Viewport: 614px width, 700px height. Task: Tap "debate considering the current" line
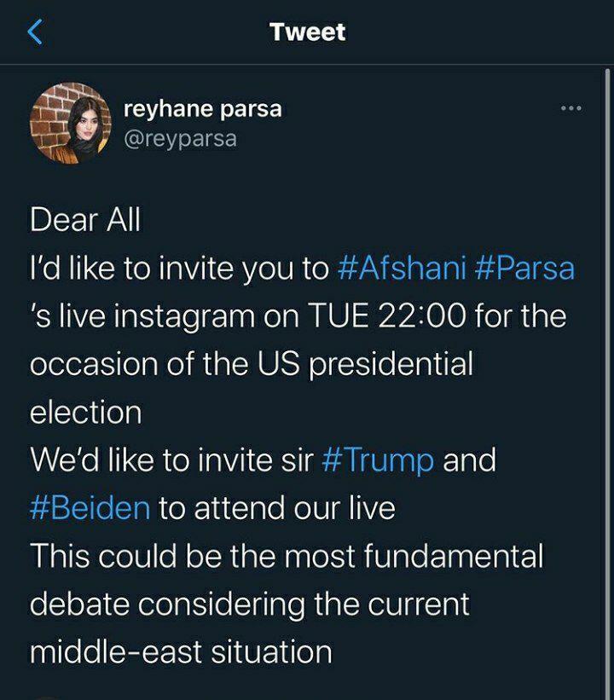[x=250, y=605]
